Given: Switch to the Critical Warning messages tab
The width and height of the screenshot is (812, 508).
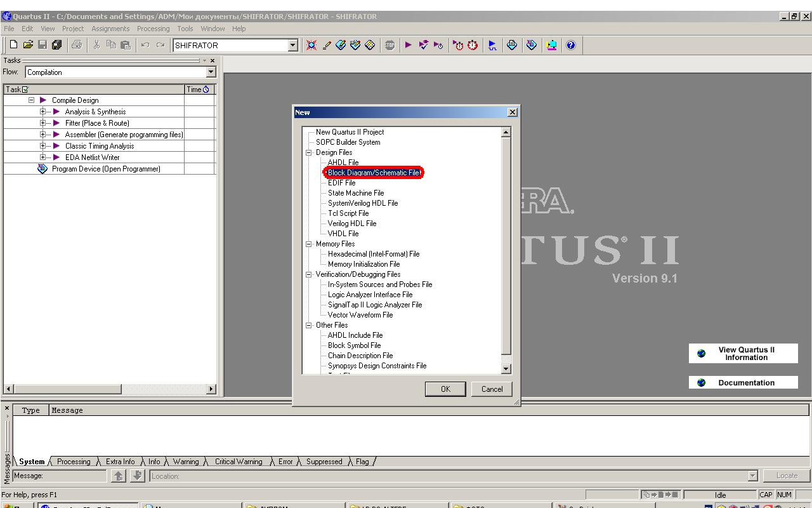Looking at the screenshot, I should click(239, 462).
